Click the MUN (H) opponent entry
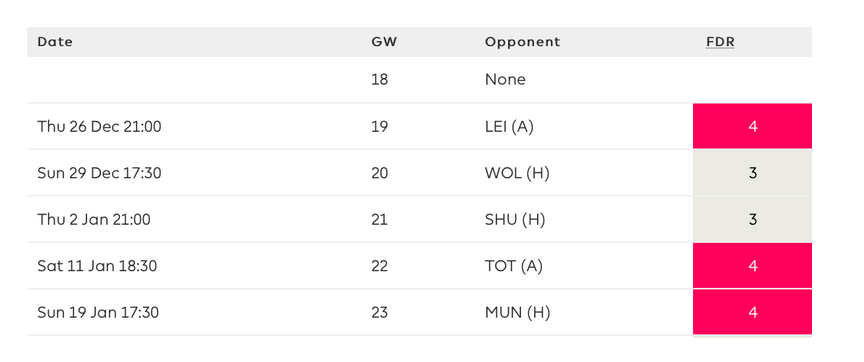This screenshot has width=864, height=362. [x=517, y=312]
